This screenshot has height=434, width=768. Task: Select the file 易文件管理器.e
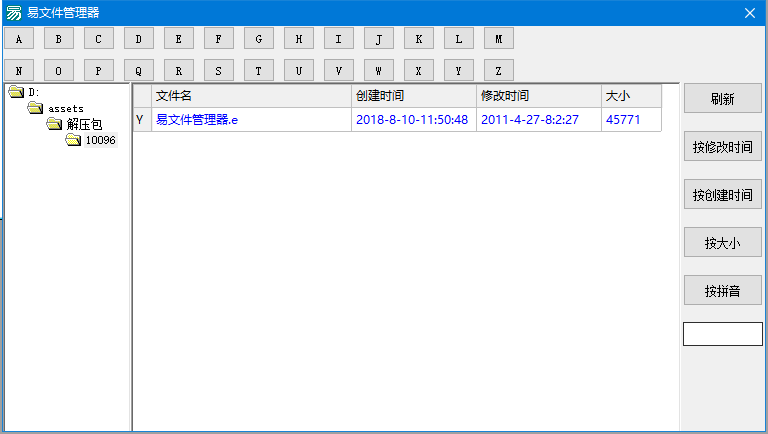(x=197, y=120)
